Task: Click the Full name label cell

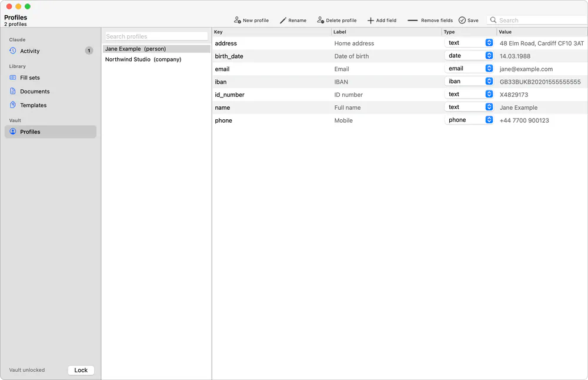Action: pyautogui.click(x=348, y=107)
